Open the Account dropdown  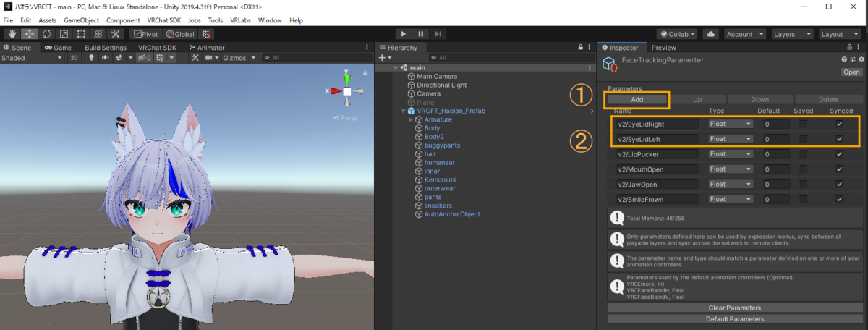pyautogui.click(x=745, y=34)
